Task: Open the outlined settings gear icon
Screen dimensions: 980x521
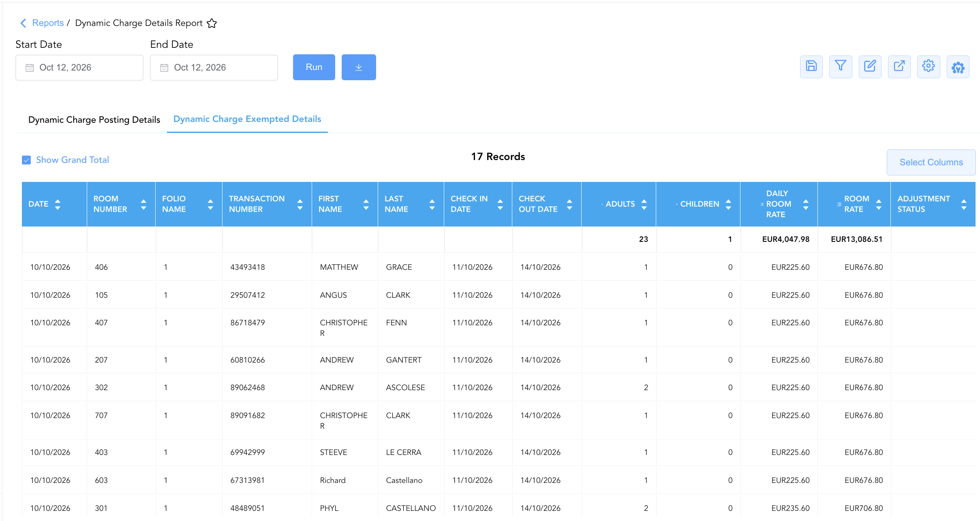Action: click(929, 67)
